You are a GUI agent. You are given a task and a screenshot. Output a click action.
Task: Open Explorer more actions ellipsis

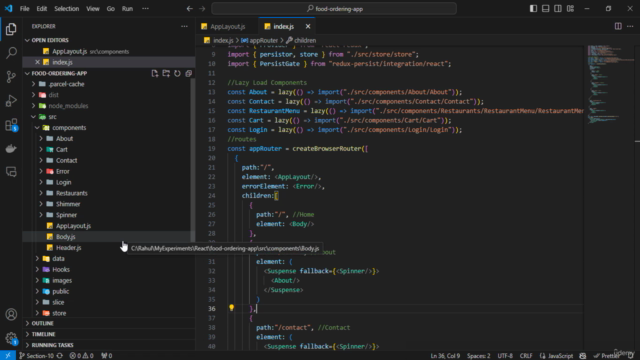click(x=184, y=26)
